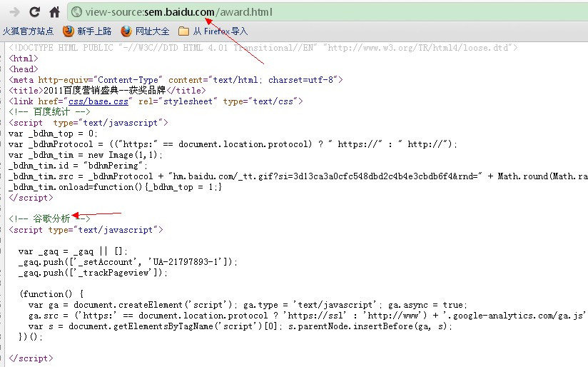This screenshot has height=367, width=588.
Task: Click the 百度统计 comment line
Action: tap(49, 112)
